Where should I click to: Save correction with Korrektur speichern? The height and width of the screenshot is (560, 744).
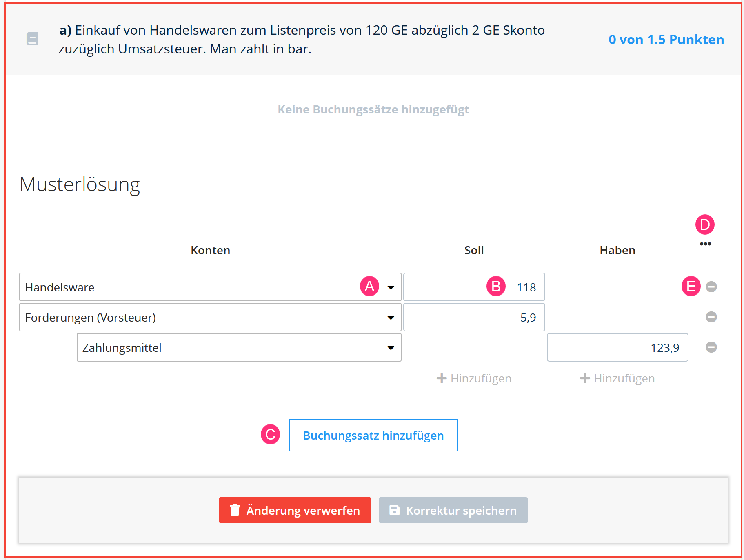click(453, 510)
